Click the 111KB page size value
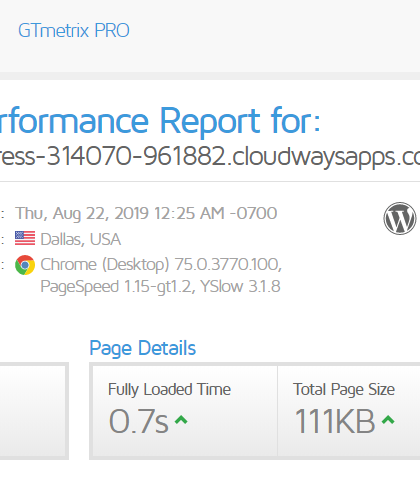Screen dimensions: 420x486 pos(335,421)
